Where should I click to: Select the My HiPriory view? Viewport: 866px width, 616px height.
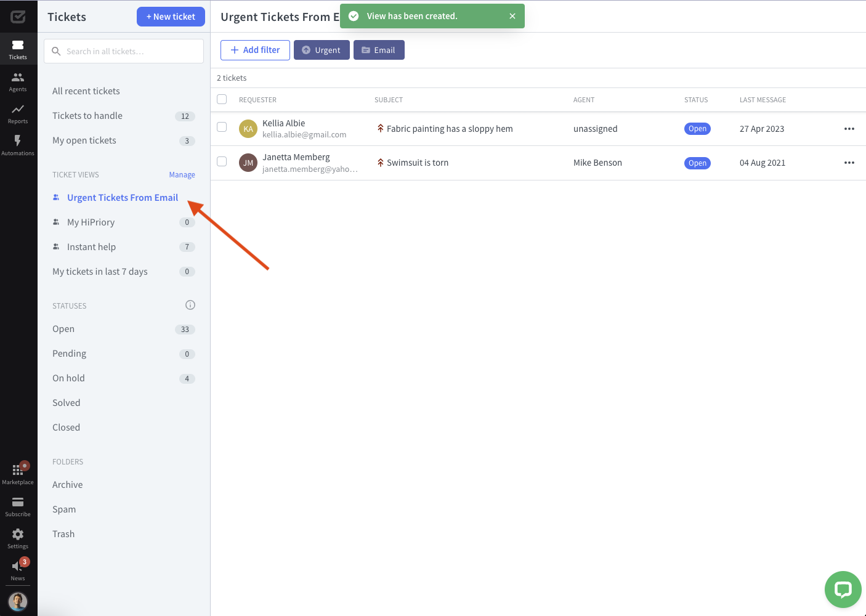coord(124,222)
